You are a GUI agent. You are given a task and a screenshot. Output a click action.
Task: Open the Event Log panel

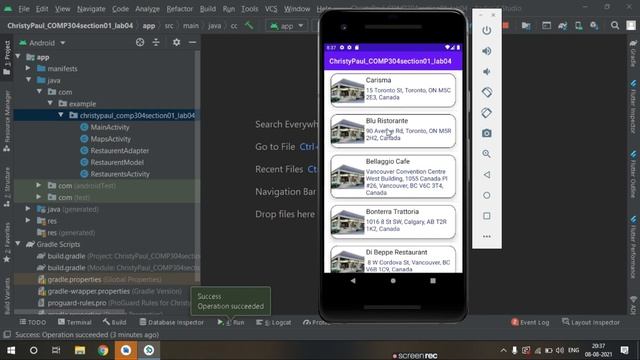530,322
